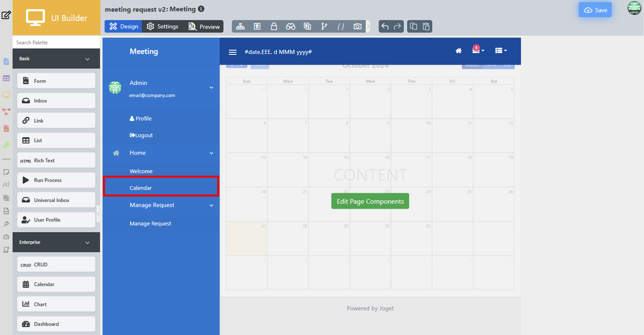
Task: Switch to the Settings tab
Action: coord(162,26)
